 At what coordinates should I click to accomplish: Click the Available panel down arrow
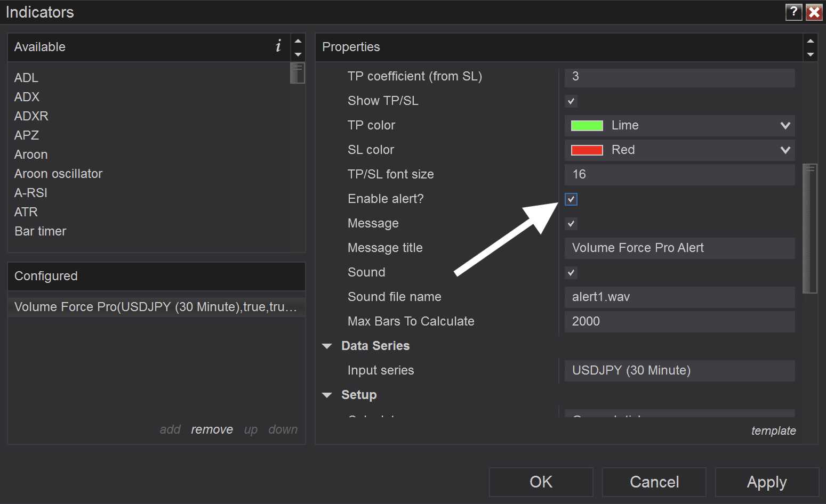pos(298,54)
